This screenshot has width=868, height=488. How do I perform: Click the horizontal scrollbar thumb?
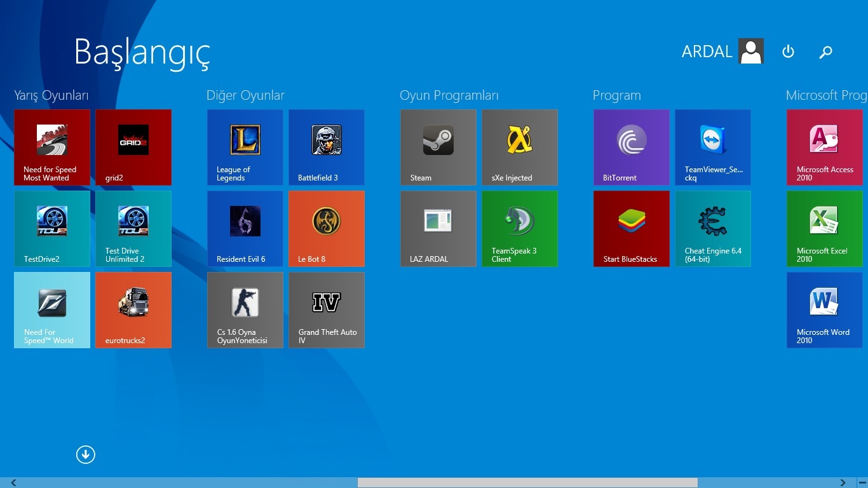pos(527,483)
